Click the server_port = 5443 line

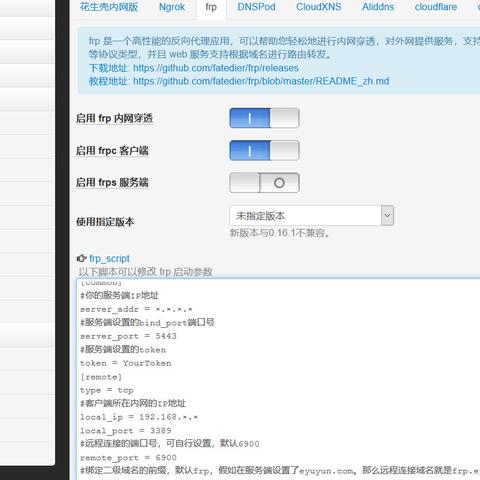coord(128,336)
